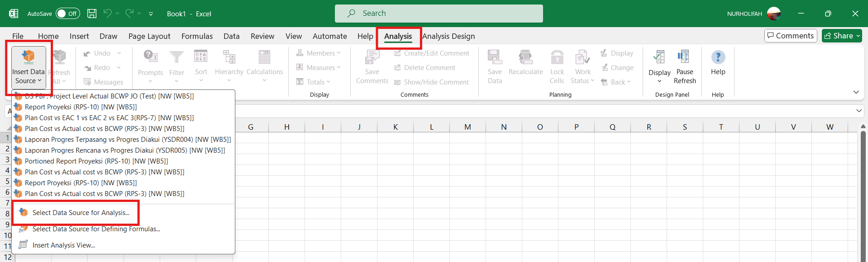Click the Insert Data Source icon
Image resolution: width=868 pixels, height=262 pixels.
[28, 57]
